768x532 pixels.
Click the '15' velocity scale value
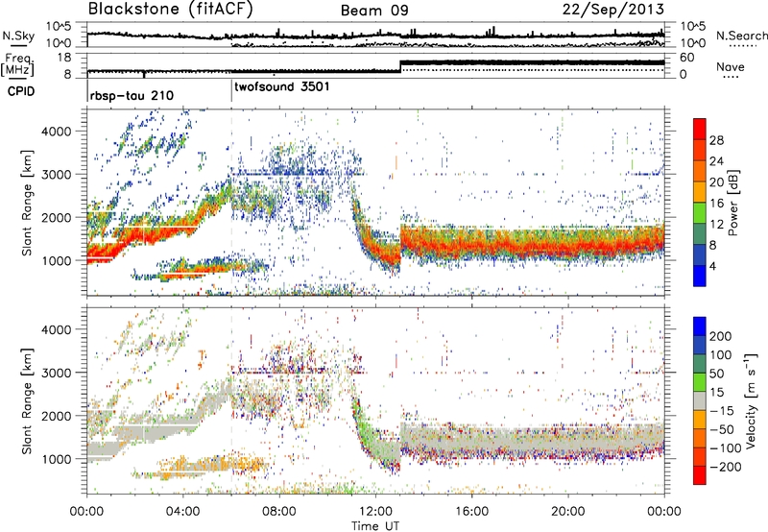[x=716, y=393]
